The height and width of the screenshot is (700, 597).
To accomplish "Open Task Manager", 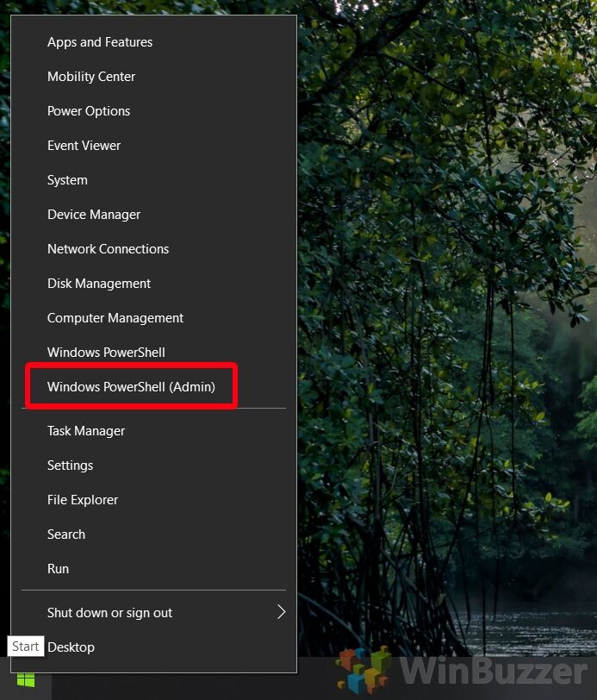I will click(x=154, y=431).
